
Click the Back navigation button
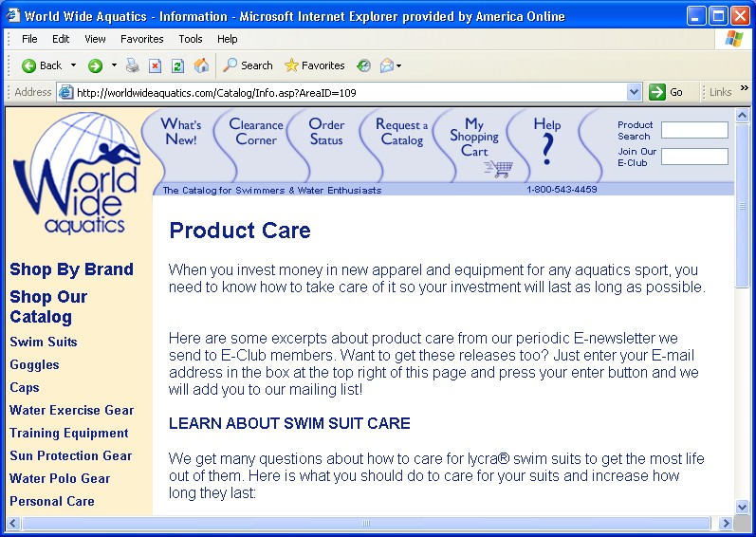point(41,65)
